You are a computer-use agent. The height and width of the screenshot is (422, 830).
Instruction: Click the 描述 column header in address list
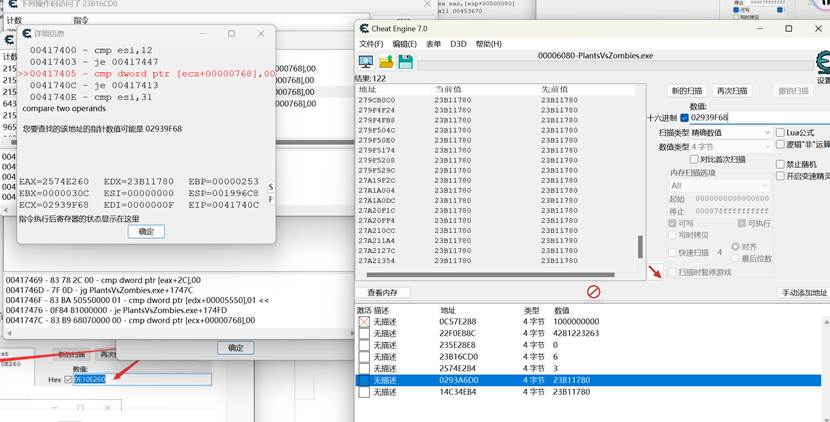381,310
